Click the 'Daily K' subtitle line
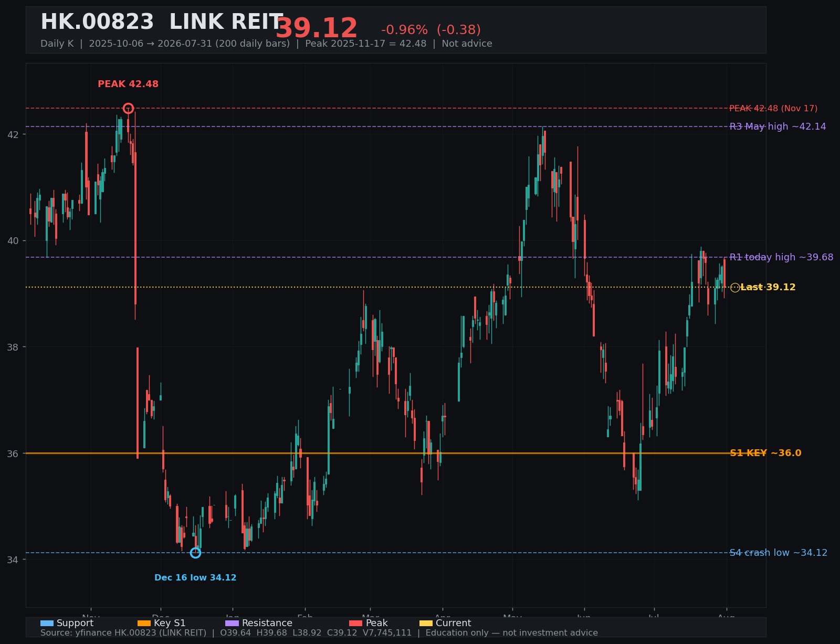Viewport: 840px width, 644px height. [266, 44]
